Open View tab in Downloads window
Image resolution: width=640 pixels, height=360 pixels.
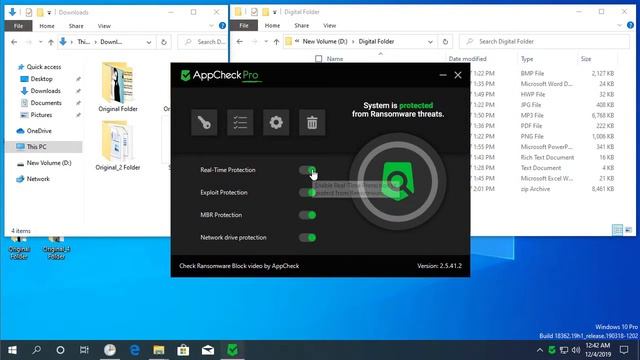coord(104,26)
